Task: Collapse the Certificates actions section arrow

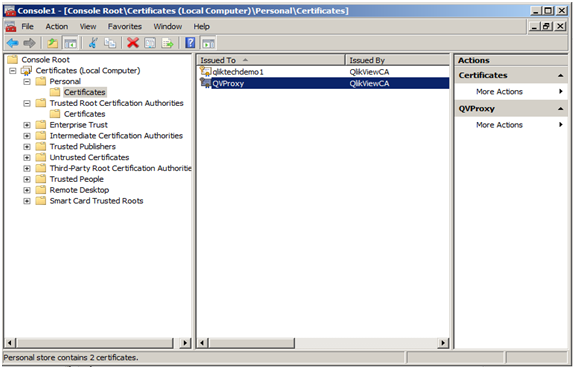Action: pyautogui.click(x=560, y=76)
